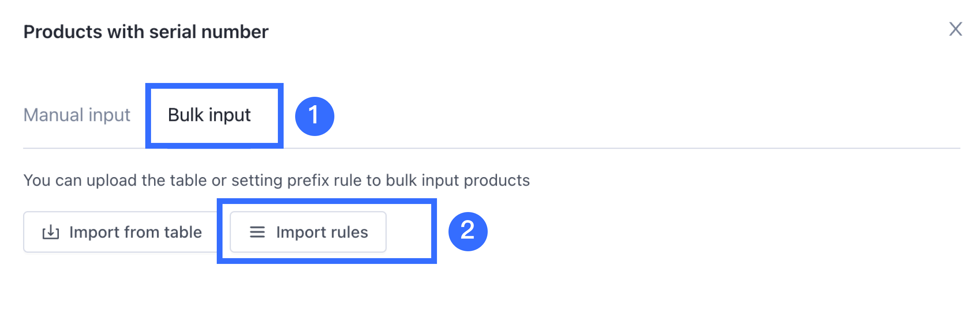Click the step 1 circle next to Bulk input
The image size is (980, 315).
[314, 116]
